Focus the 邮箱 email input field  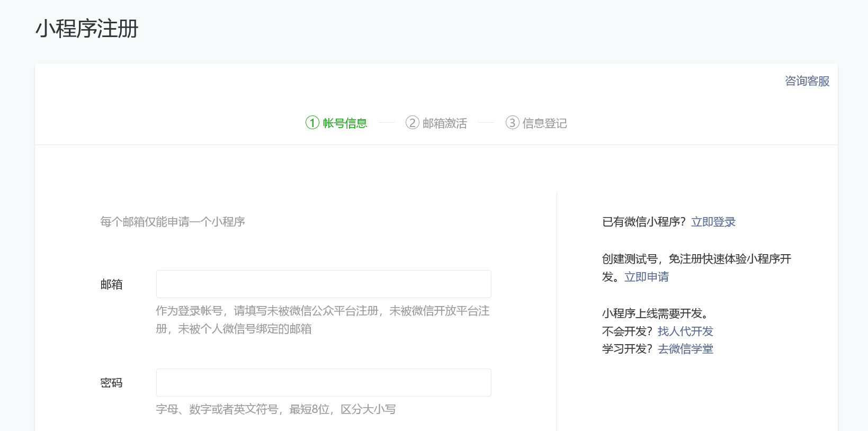[324, 284]
